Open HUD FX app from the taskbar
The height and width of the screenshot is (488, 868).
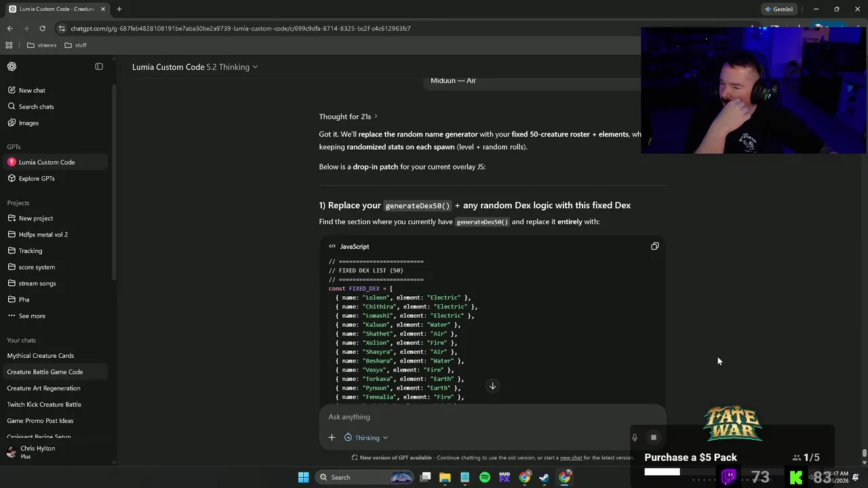click(505, 477)
